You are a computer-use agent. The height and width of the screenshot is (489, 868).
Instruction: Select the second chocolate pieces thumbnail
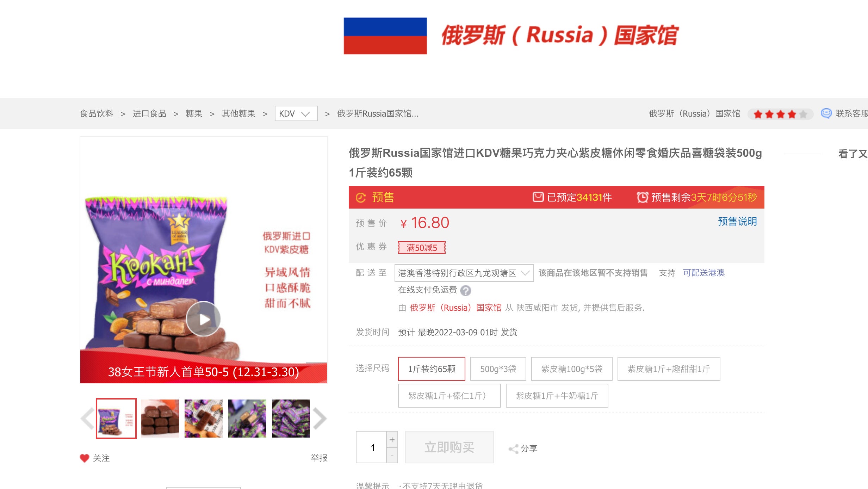click(160, 419)
